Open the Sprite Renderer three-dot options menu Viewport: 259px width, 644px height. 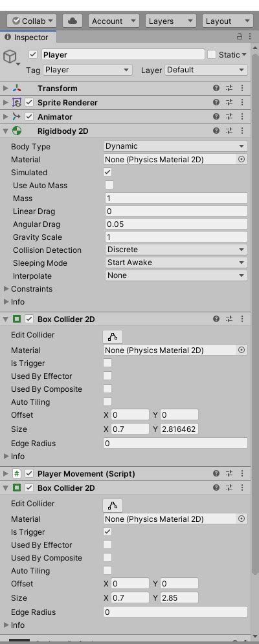[x=242, y=102]
